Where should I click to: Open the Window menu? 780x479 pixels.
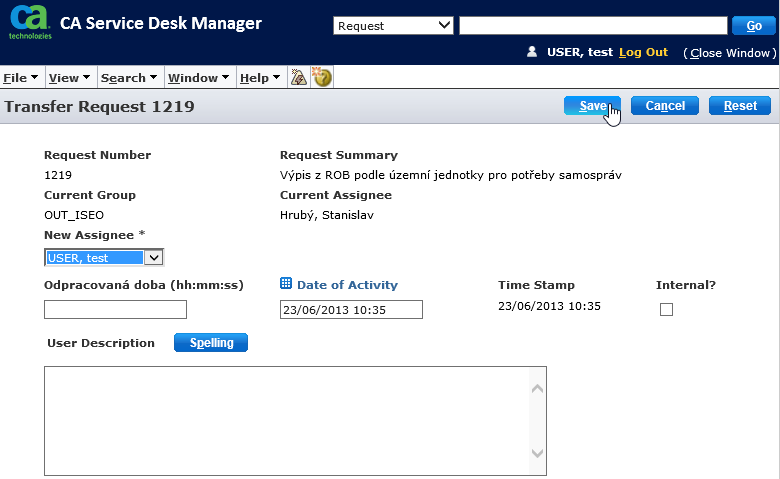click(198, 78)
